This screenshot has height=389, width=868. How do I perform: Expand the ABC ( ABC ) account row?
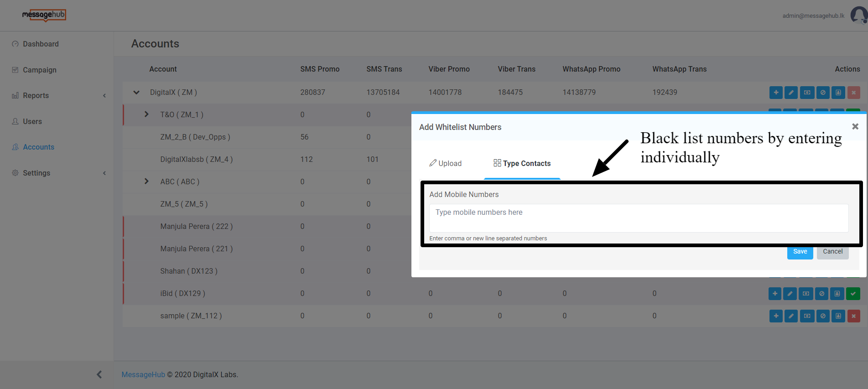coord(146,182)
